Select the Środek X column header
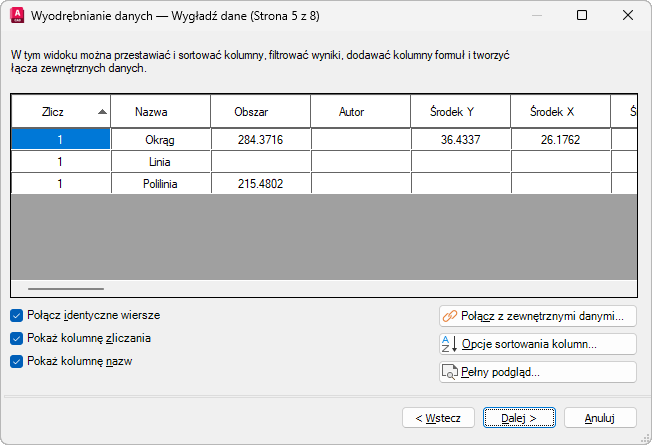This screenshot has height=445, width=652. [560, 112]
